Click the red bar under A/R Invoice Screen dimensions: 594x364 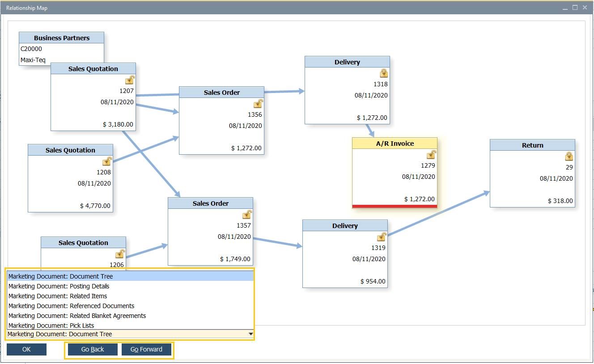(x=395, y=206)
